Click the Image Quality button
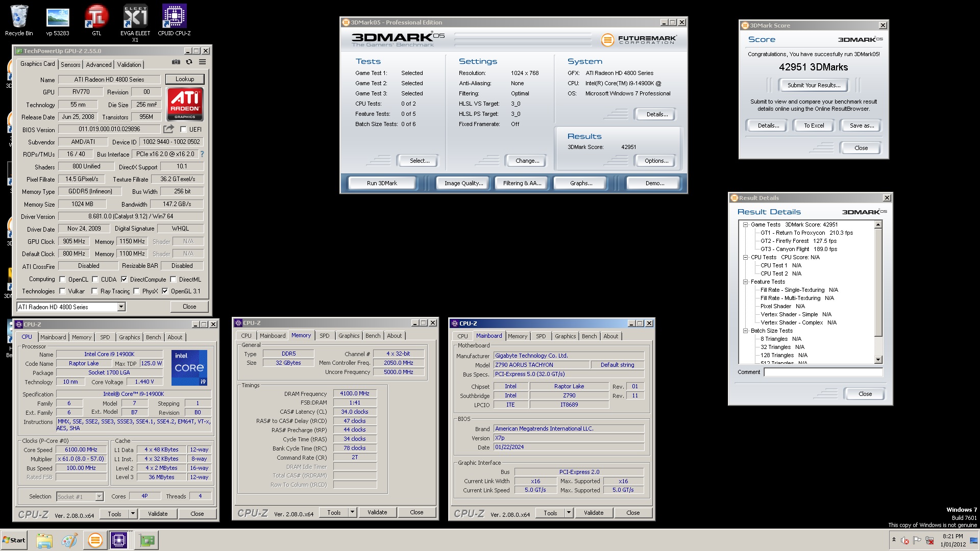980x551 pixels. (x=463, y=183)
